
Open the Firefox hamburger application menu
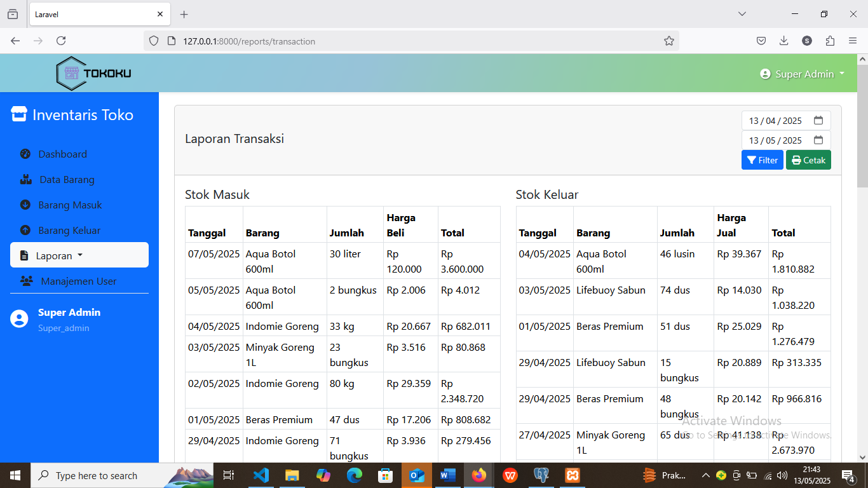tap(853, 41)
